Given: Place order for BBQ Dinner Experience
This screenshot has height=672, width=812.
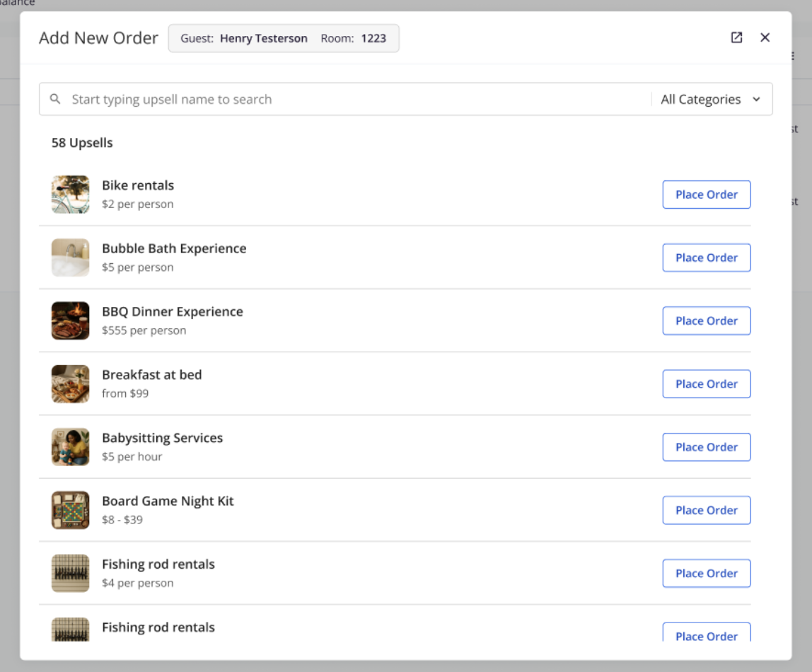Looking at the screenshot, I should click(706, 320).
